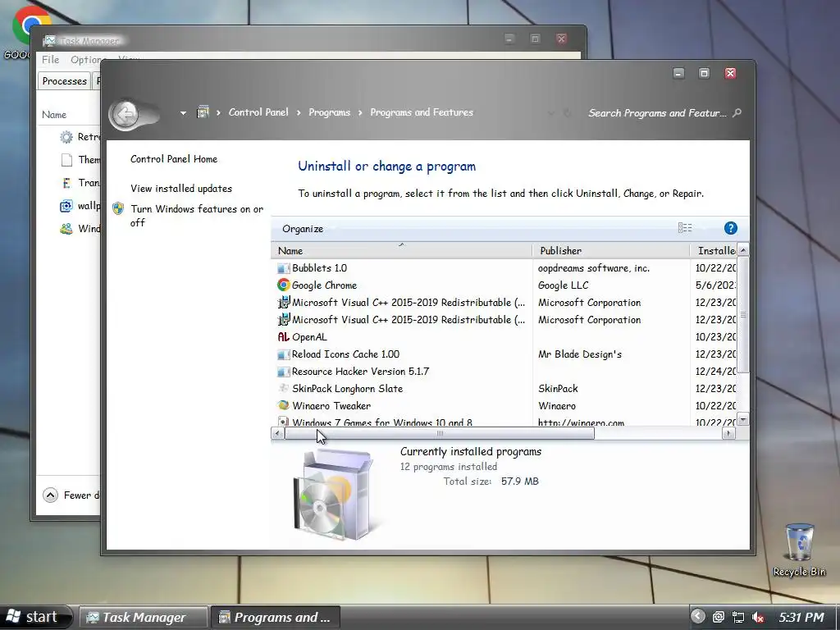Click the search magnifier icon

pos(737,112)
